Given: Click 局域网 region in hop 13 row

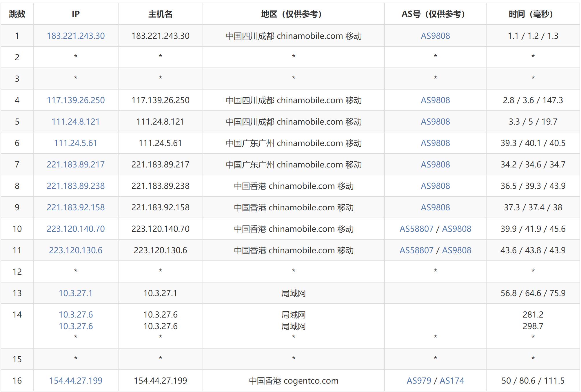Looking at the screenshot, I should click(x=294, y=293).
